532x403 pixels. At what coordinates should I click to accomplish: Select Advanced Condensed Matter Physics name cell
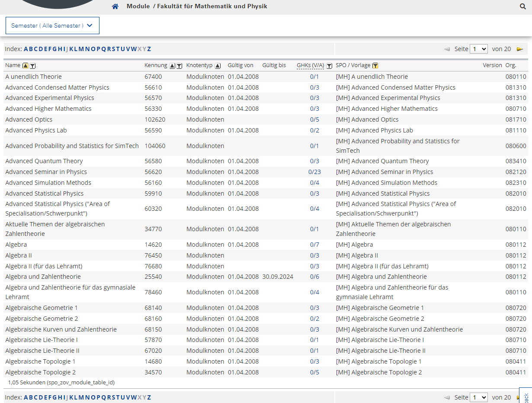point(57,87)
